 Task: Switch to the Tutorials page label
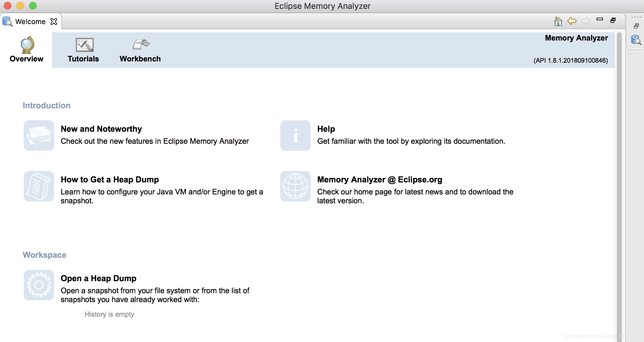pos(83,59)
